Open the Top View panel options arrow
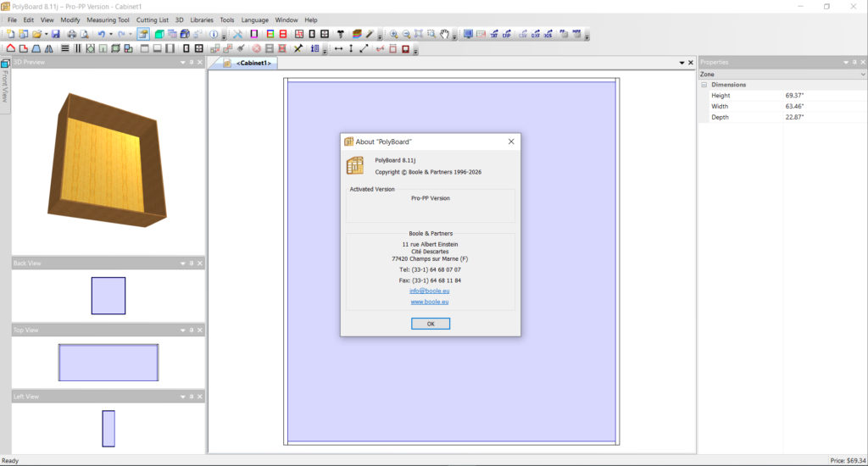 pyautogui.click(x=183, y=330)
